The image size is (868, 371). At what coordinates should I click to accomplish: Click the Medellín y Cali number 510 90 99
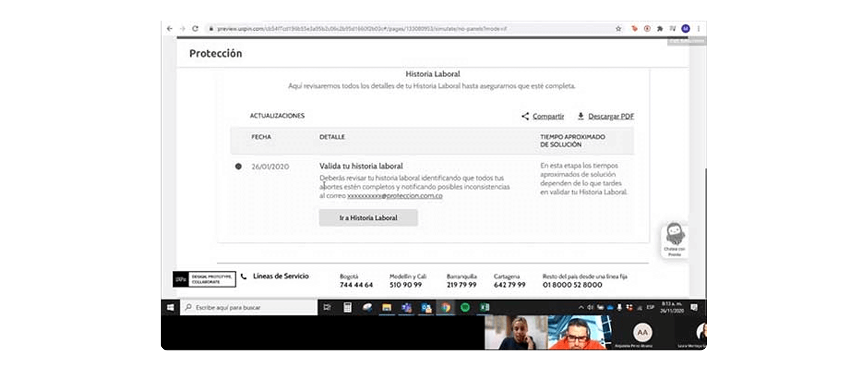pos(405,285)
